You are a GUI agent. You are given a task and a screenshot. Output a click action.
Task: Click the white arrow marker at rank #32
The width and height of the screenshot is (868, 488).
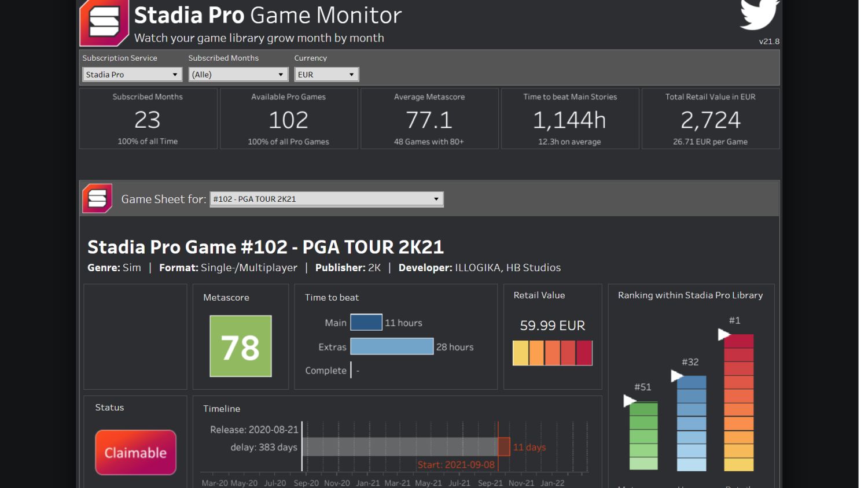[x=676, y=376]
